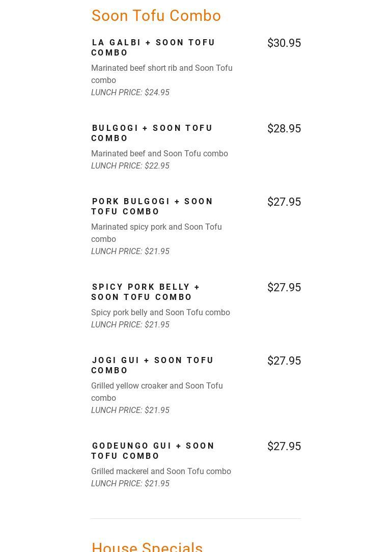The height and width of the screenshot is (552, 392).
Task: Click the $28.95 Bulgogi combo price
Action: 284,129
